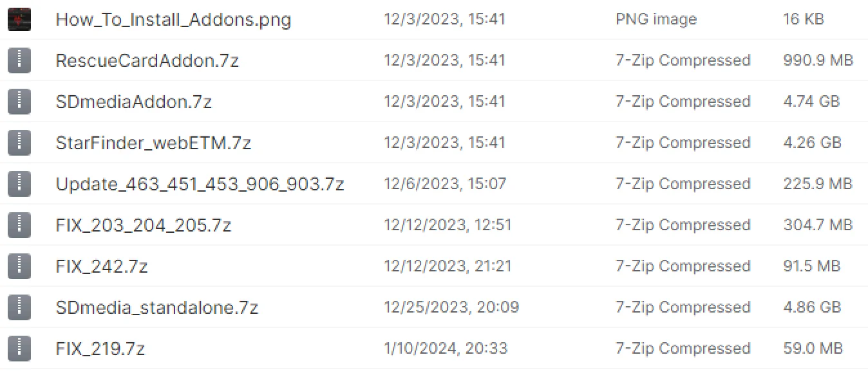868x373 pixels.
Task: Click the How_To_Install_Addons.png image thumbnail
Action: [19, 19]
